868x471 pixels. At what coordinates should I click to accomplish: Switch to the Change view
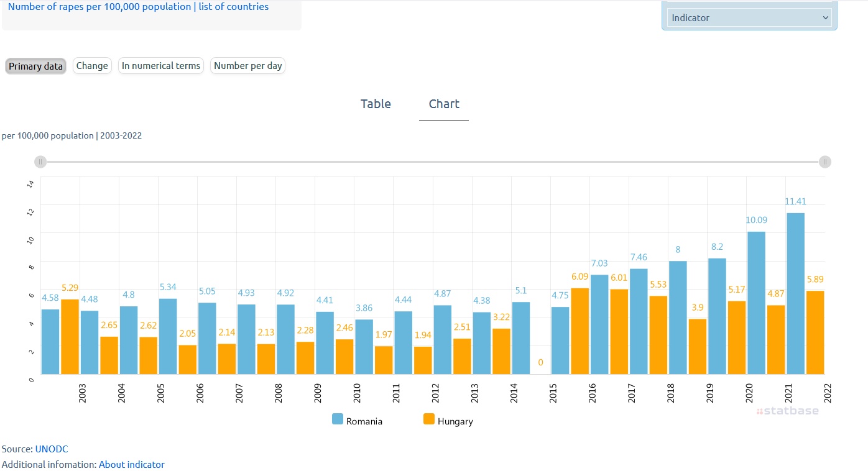pos(92,66)
